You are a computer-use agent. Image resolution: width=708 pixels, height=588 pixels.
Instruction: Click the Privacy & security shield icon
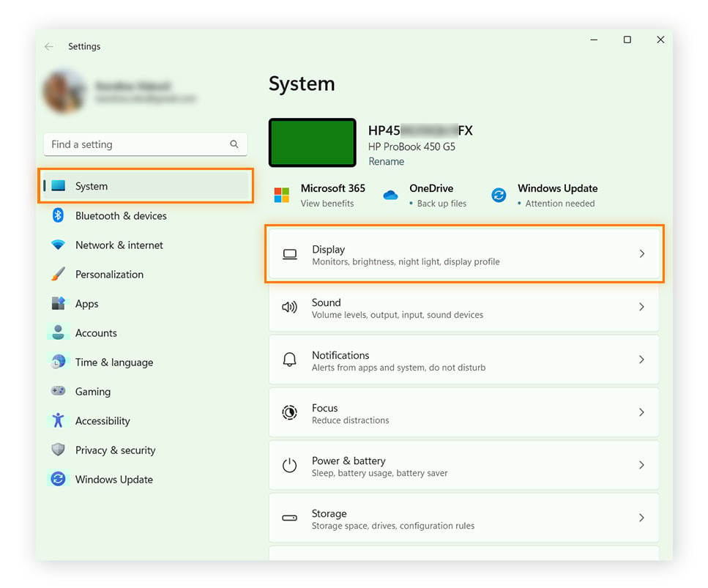point(58,450)
